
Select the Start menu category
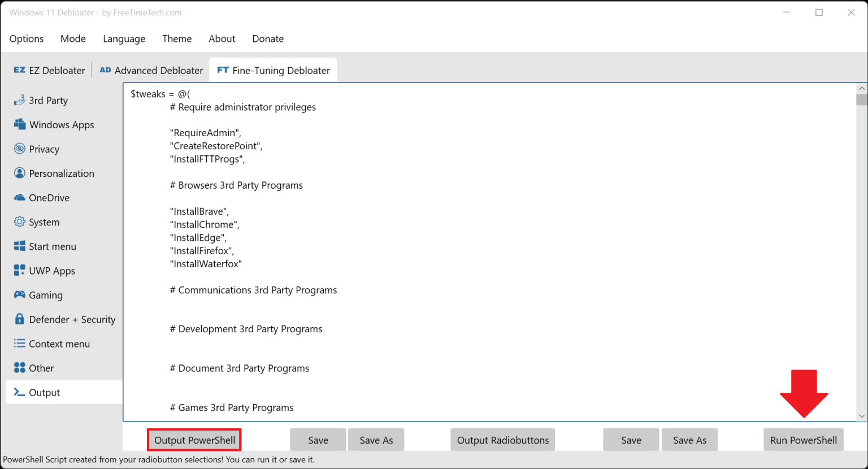[52, 246]
